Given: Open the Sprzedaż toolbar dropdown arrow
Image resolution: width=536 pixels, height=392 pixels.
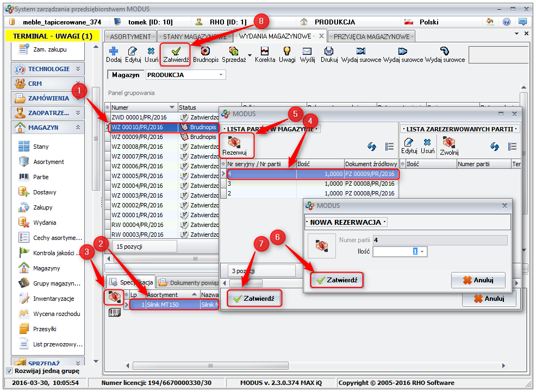Looking at the screenshot, I should [250, 55].
